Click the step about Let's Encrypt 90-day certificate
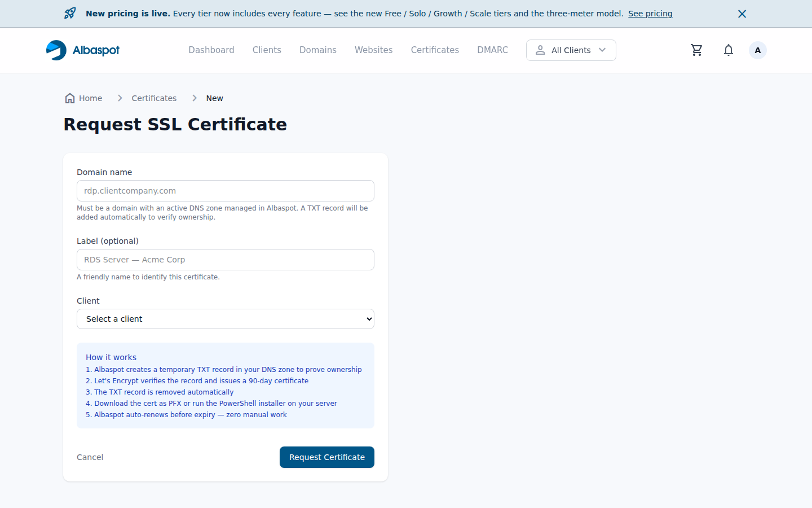 click(197, 381)
